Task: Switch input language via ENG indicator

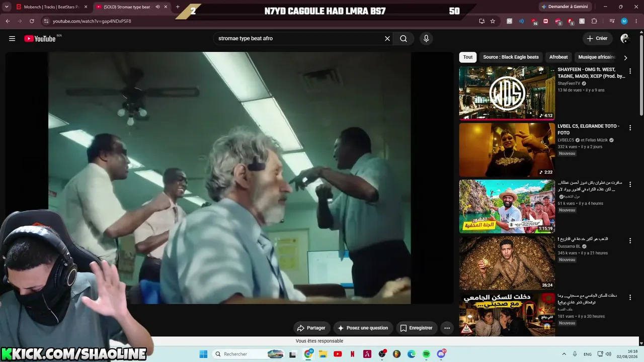Action: [x=587, y=354]
